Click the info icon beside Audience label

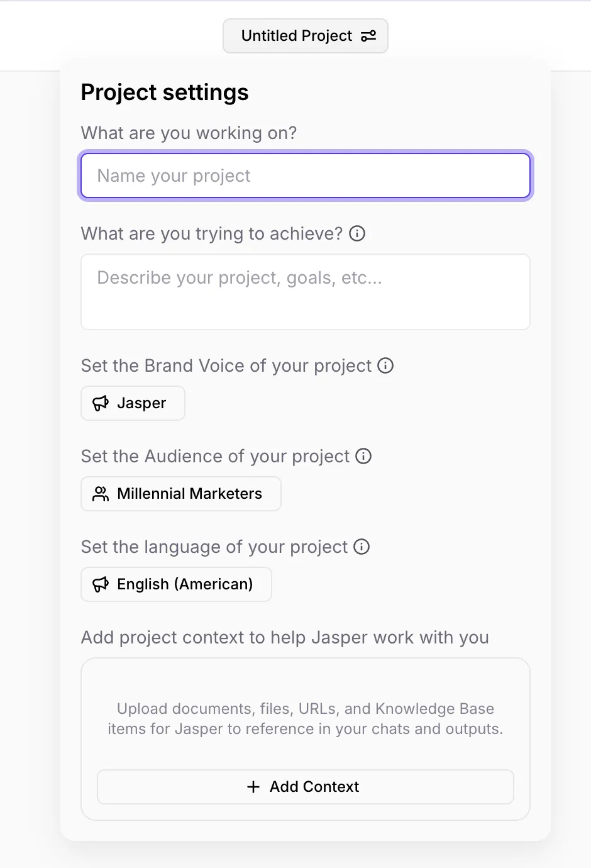coord(363,456)
